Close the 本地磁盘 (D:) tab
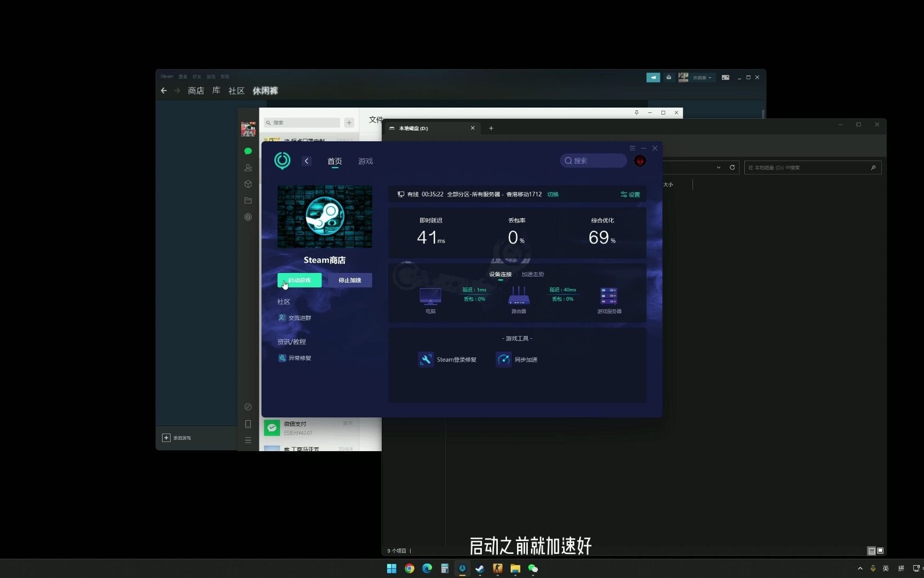 (473, 128)
